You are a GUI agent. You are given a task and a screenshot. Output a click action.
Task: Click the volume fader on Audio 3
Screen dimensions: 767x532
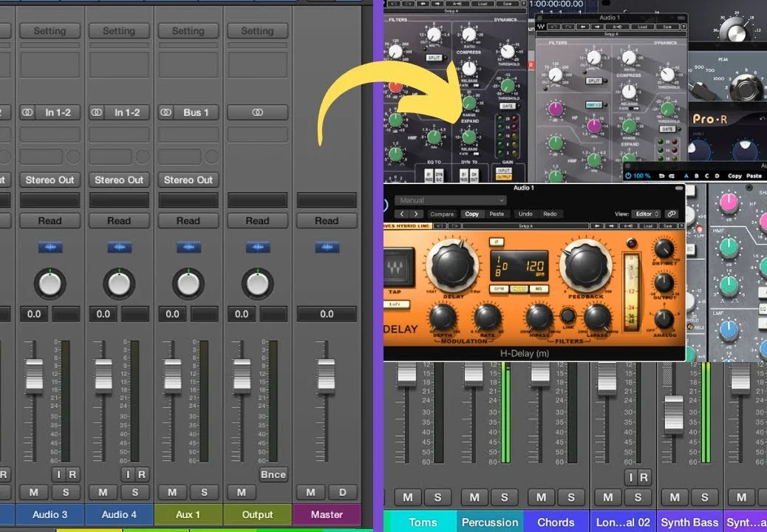[x=34, y=375]
